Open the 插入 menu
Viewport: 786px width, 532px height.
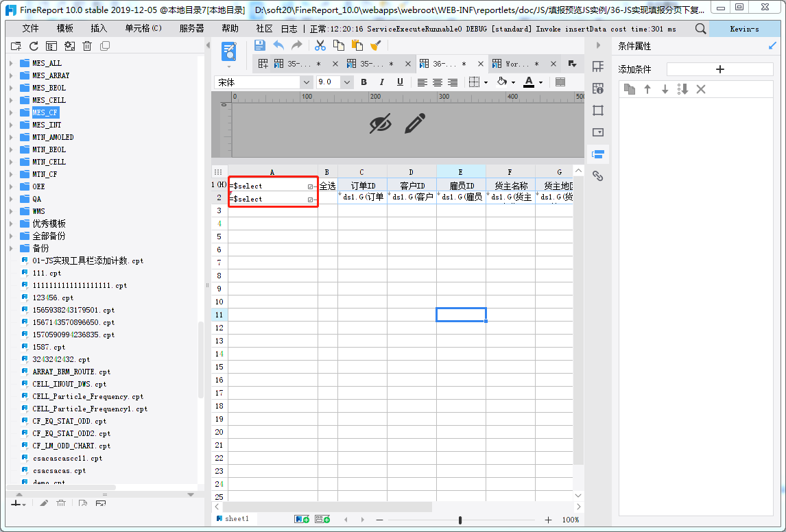tap(99, 29)
